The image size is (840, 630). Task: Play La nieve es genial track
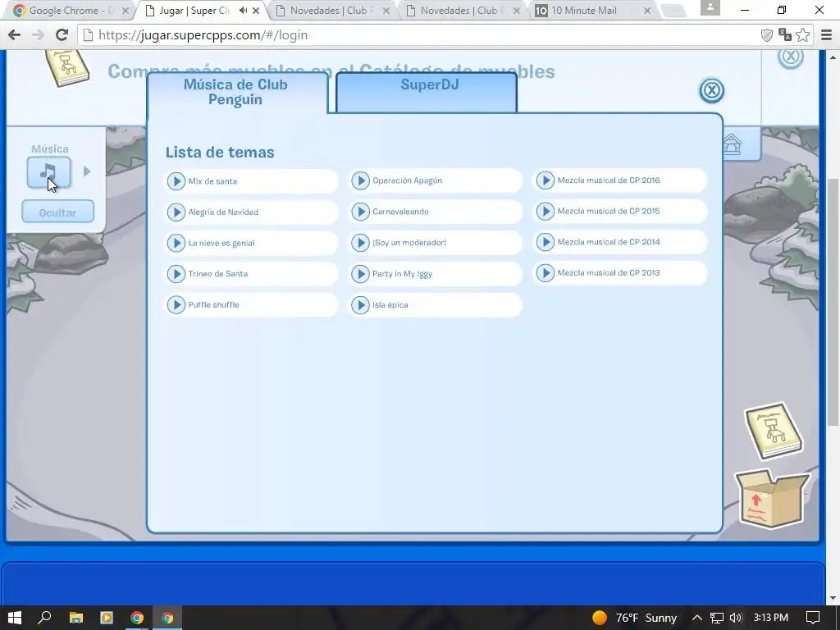tap(176, 243)
